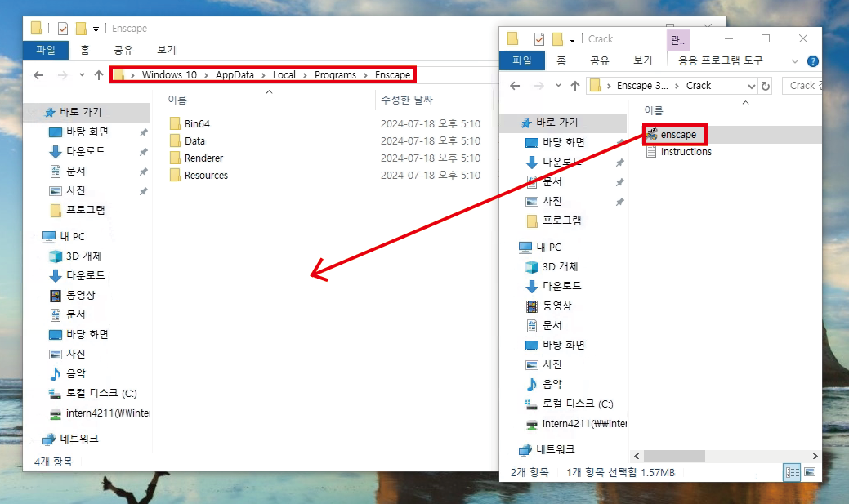Go up one level in Enscape window
The height and width of the screenshot is (504, 849).
[x=99, y=75]
